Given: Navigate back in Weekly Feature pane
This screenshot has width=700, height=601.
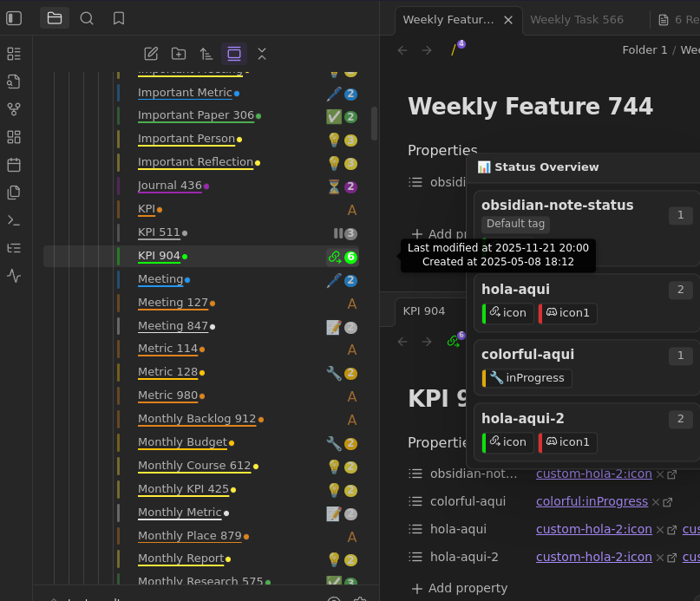Looking at the screenshot, I should click(x=402, y=50).
